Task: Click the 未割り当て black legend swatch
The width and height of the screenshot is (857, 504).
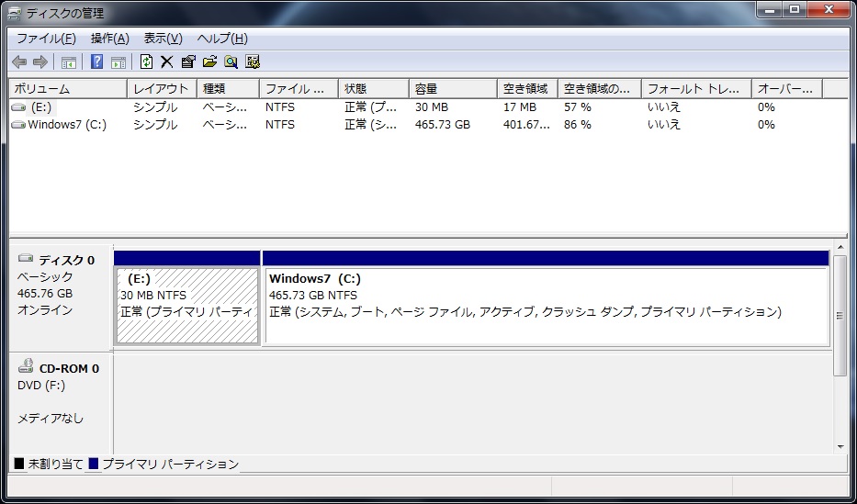Action: (x=19, y=465)
